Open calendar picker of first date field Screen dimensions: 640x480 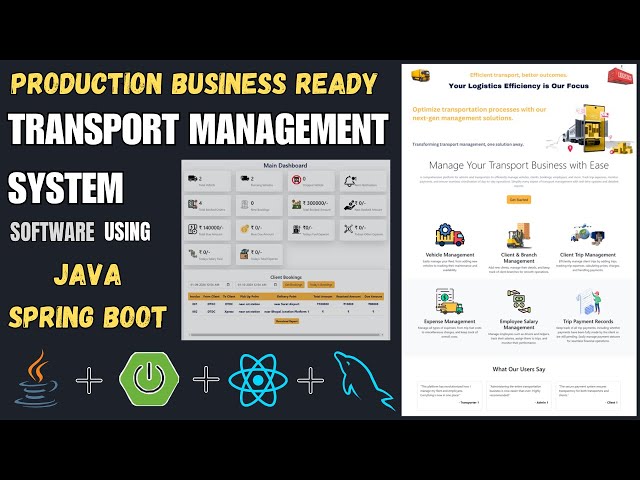pos(228,284)
